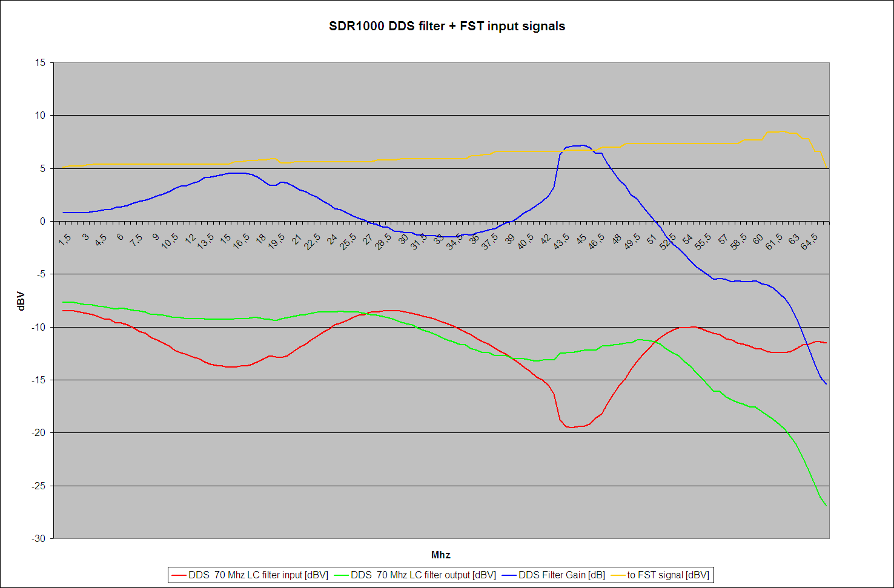
Task: Click the chart title 'SDR1000 DDS filter + FST input signals'
Action: click(447, 26)
